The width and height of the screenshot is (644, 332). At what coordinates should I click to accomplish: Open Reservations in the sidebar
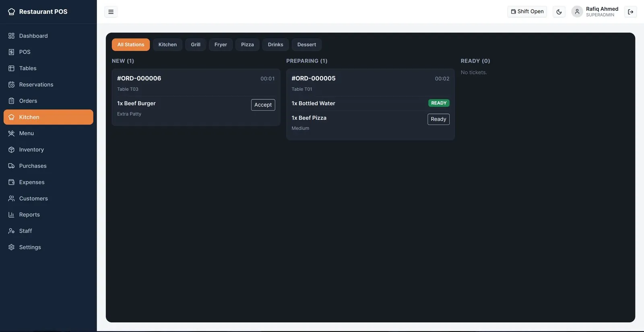pos(48,84)
